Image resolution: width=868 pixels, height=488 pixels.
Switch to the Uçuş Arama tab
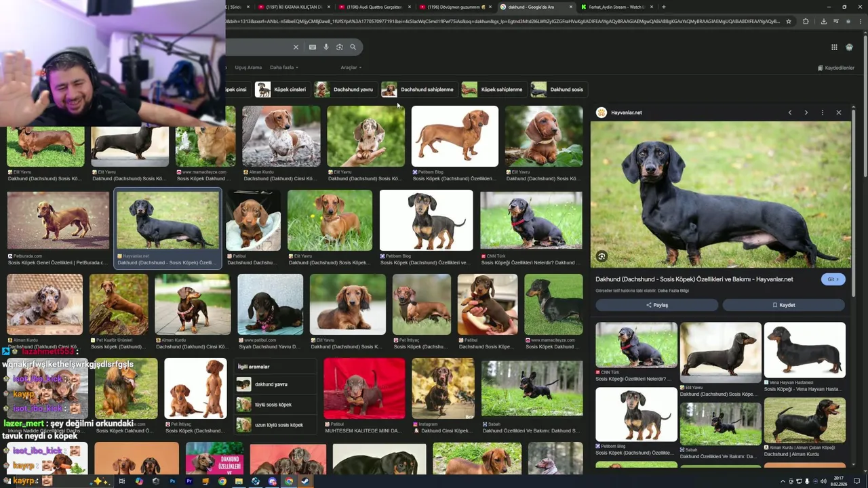point(248,68)
